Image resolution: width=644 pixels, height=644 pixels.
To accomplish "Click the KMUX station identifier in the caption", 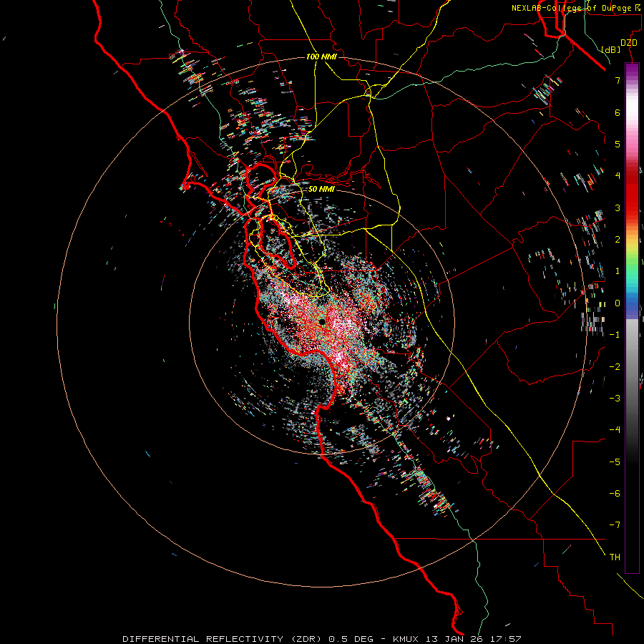I will tap(406, 639).
